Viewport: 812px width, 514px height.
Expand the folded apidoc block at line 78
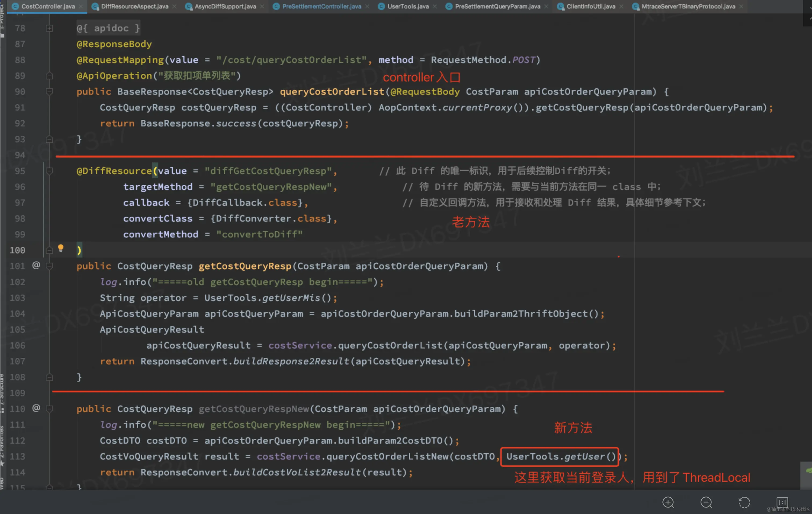tap(49, 28)
